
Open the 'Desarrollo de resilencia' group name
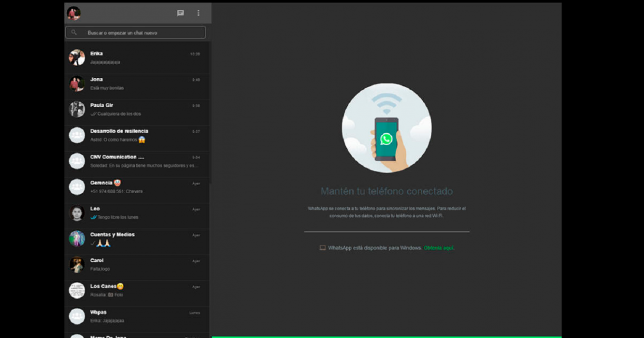point(119,131)
